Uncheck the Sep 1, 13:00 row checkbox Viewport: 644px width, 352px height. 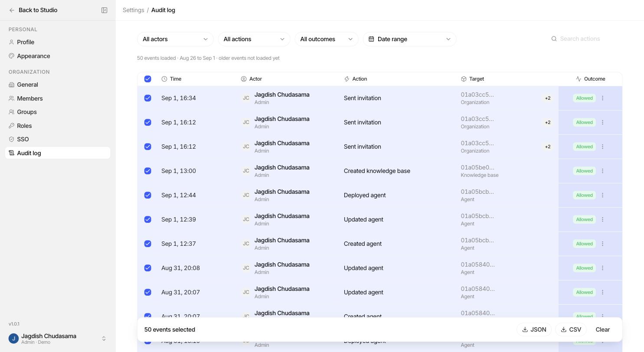[x=148, y=171]
